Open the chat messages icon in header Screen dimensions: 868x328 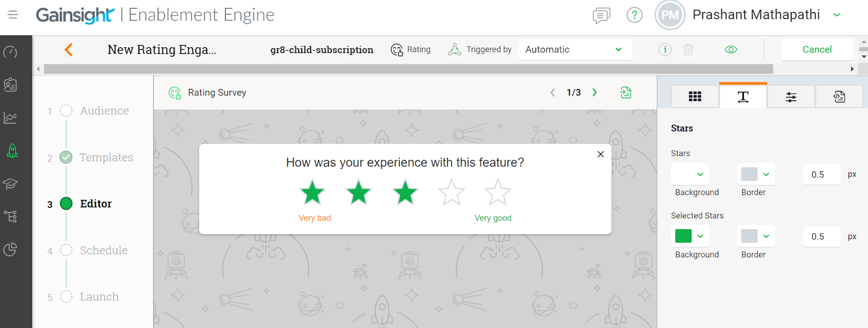click(601, 15)
